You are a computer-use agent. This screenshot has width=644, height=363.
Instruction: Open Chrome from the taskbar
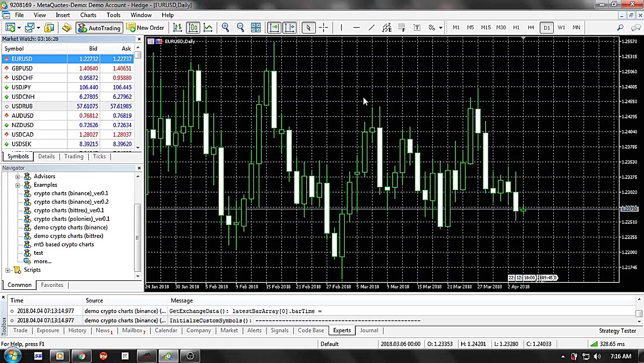point(82,356)
